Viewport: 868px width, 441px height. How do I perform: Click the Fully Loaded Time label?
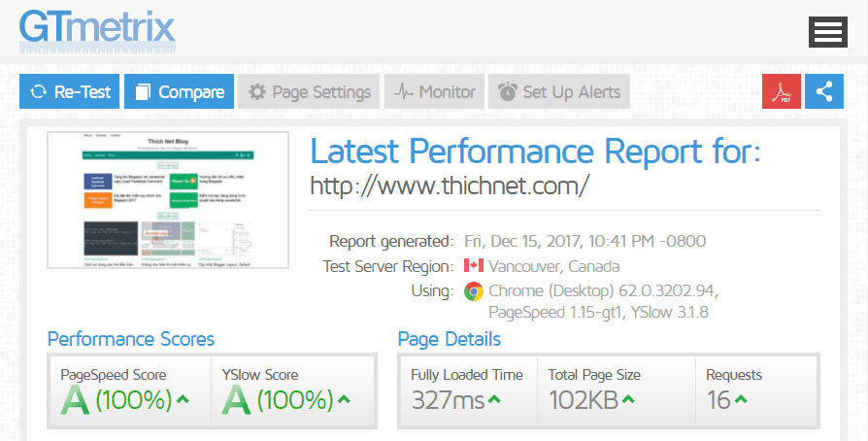467,375
